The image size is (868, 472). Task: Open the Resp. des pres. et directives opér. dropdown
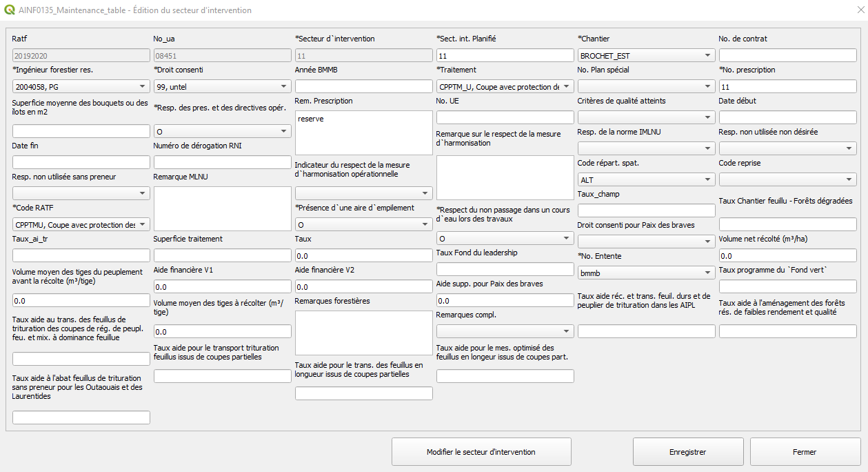pyautogui.click(x=223, y=131)
